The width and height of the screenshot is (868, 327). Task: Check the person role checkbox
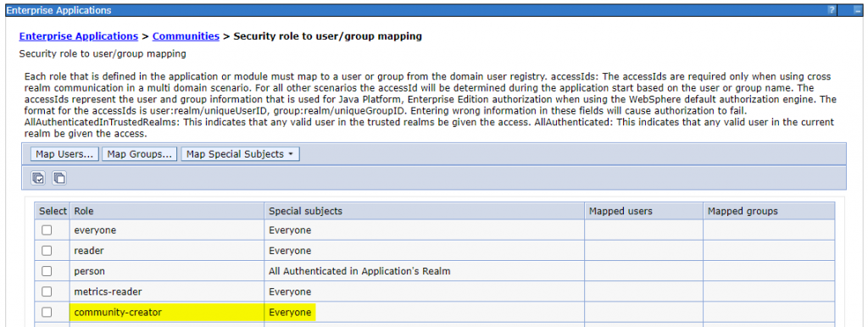coord(47,271)
